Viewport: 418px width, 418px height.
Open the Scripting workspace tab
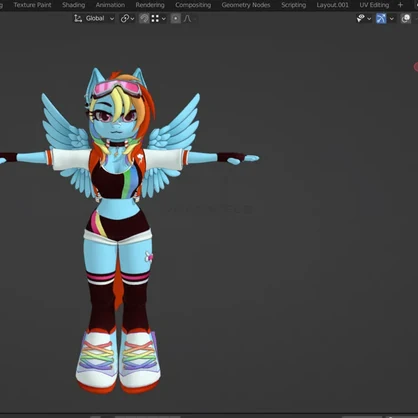point(293,5)
